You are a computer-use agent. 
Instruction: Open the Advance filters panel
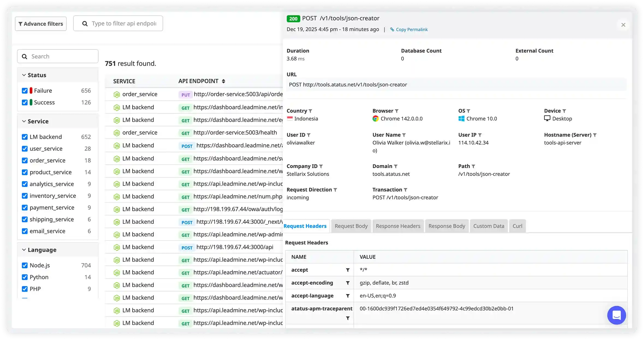point(41,24)
